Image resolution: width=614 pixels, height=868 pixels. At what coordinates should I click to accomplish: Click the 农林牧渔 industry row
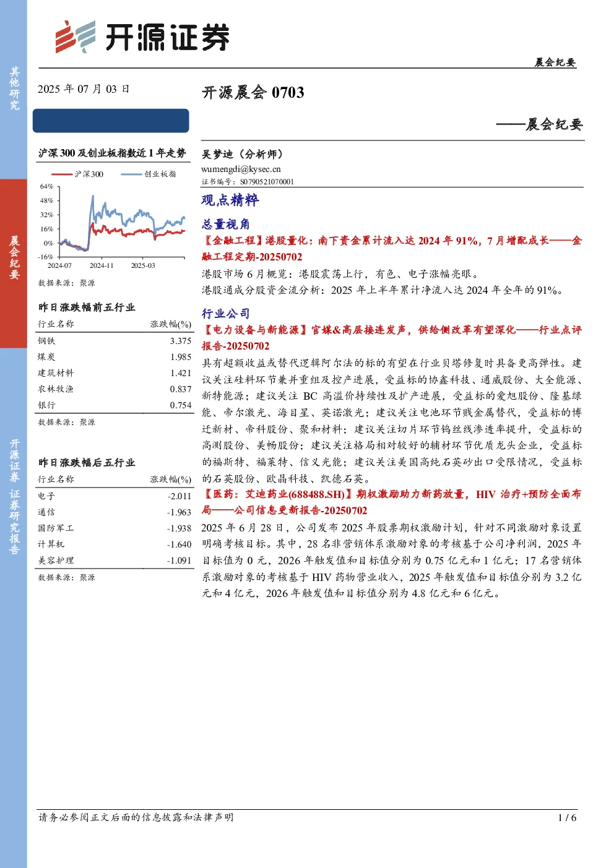(x=115, y=389)
